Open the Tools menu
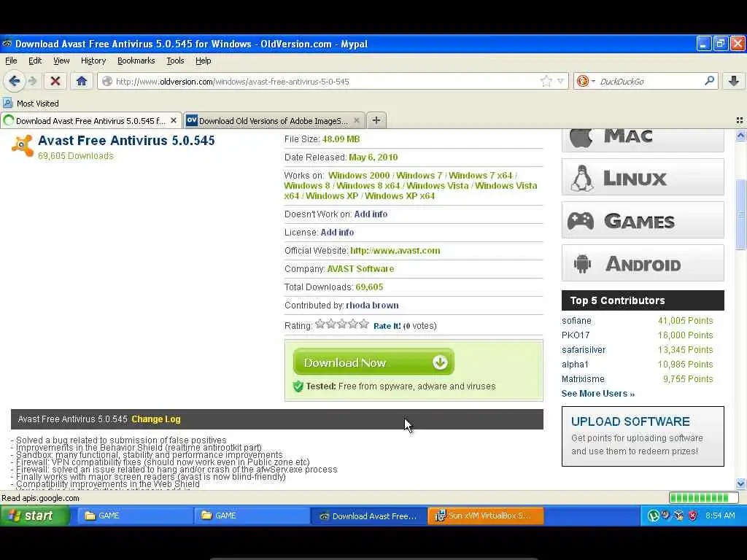 click(x=175, y=61)
